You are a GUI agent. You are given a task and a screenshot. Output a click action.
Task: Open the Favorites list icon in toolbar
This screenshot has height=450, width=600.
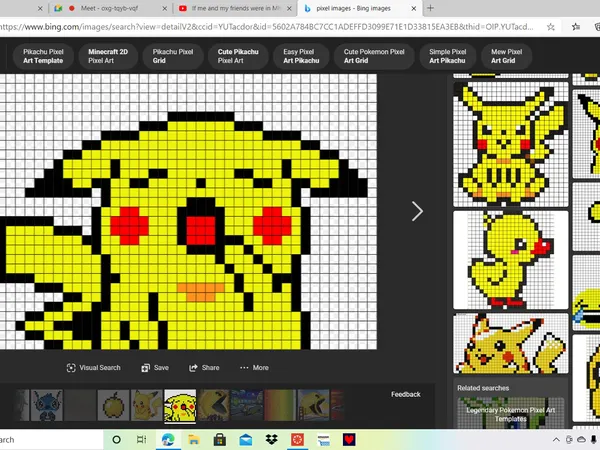(x=576, y=27)
